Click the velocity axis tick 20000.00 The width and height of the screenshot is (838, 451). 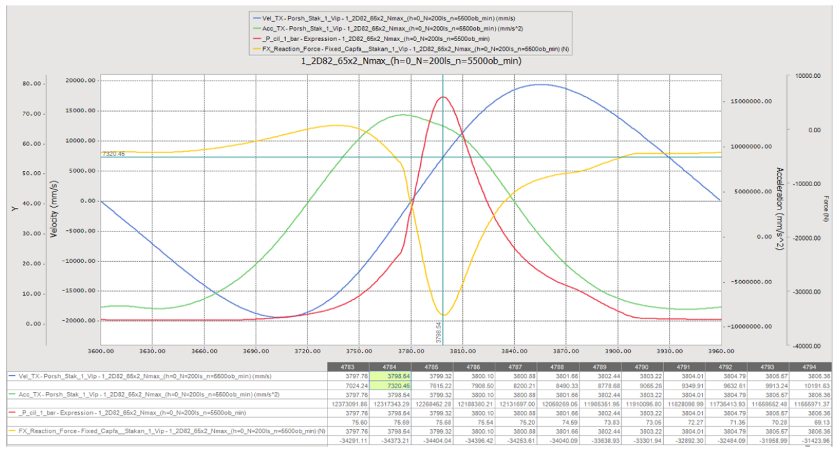(x=81, y=80)
